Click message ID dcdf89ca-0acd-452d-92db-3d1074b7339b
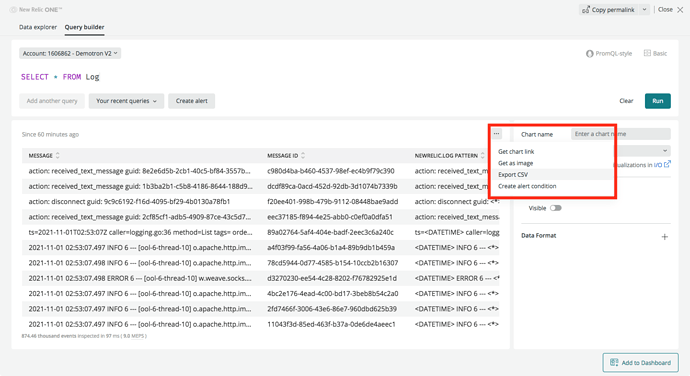This screenshot has height=376, width=690. click(x=332, y=186)
